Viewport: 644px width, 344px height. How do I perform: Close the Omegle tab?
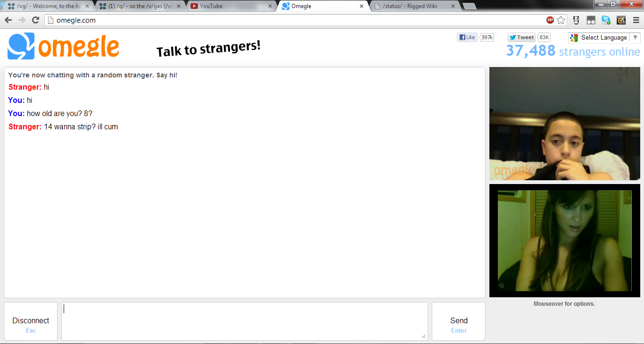(x=362, y=6)
